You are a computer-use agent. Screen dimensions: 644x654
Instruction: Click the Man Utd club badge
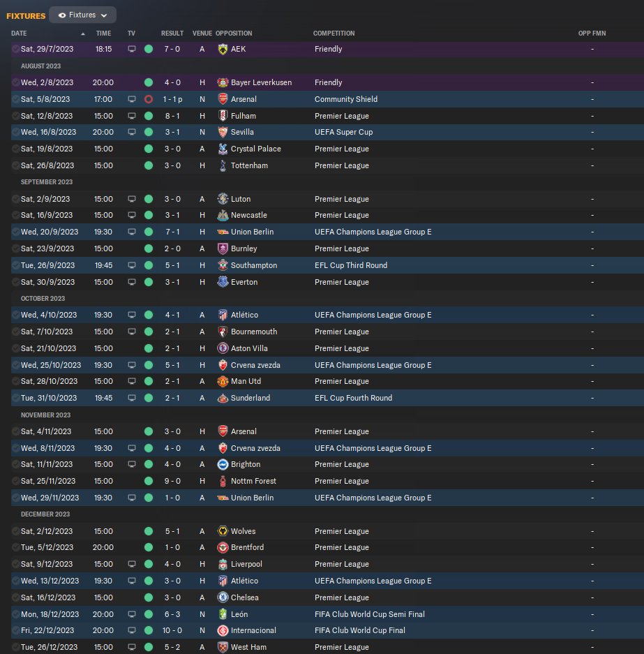click(223, 381)
